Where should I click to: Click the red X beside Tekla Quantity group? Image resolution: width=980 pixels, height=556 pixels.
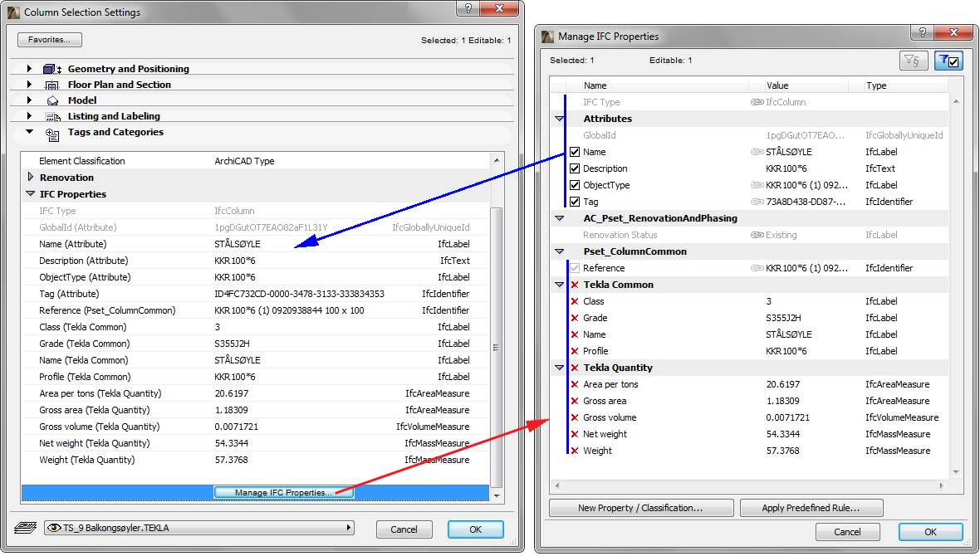click(x=575, y=368)
